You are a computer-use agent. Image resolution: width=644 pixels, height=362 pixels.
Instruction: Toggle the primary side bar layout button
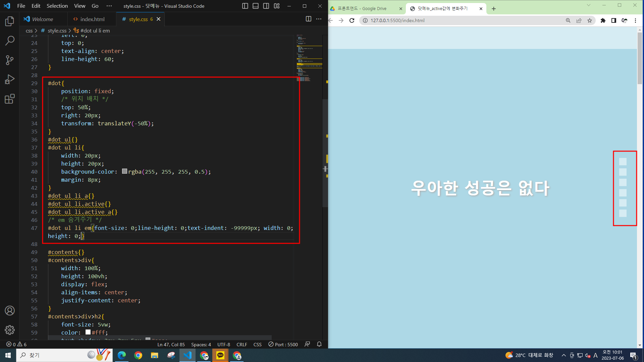pyautogui.click(x=245, y=6)
